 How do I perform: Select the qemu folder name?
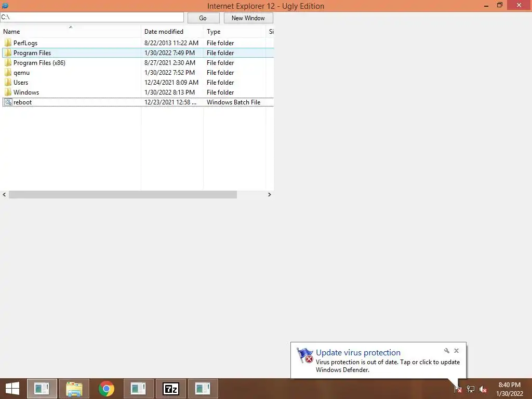(21, 73)
